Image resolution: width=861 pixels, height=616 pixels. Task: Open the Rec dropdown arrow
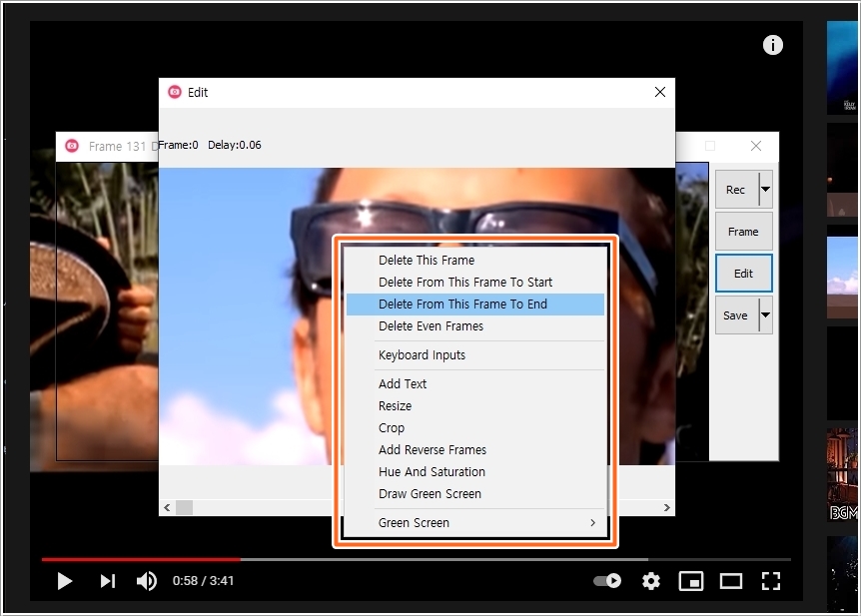point(765,190)
